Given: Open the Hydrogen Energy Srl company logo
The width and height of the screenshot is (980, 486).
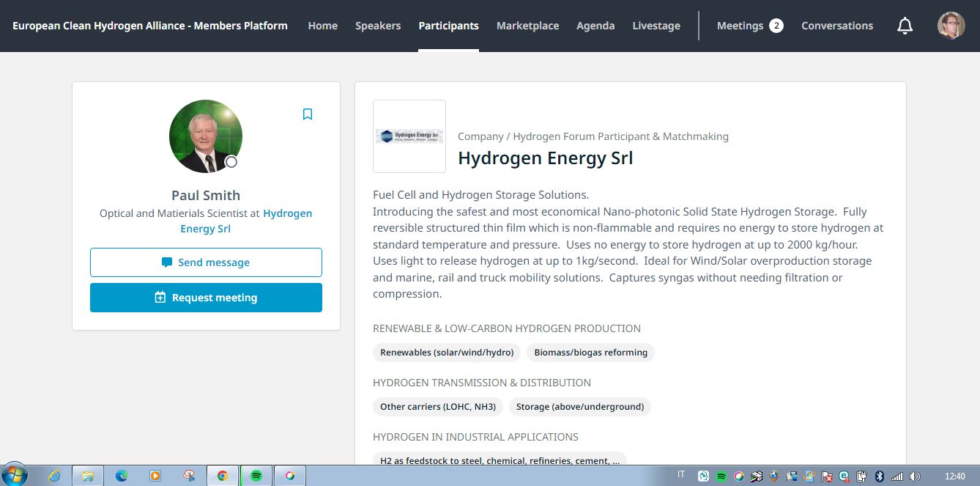Looking at the screenshot, I should click(x=409, y=136).
